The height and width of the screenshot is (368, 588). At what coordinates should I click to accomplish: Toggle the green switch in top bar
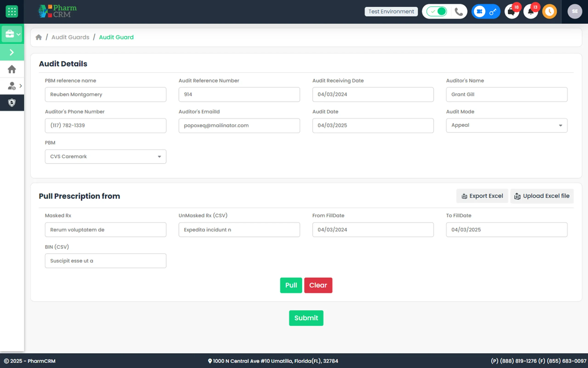(x=437, y=11)
